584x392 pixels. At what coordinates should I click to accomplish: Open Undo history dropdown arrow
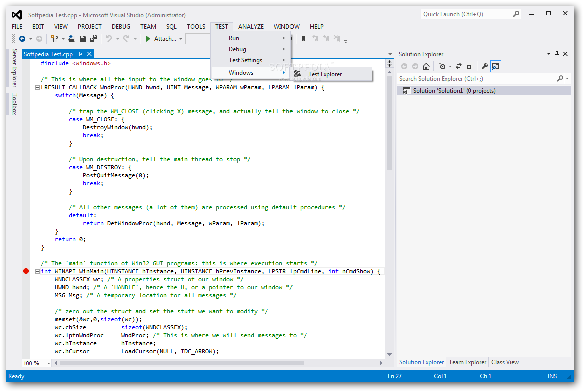117,39
